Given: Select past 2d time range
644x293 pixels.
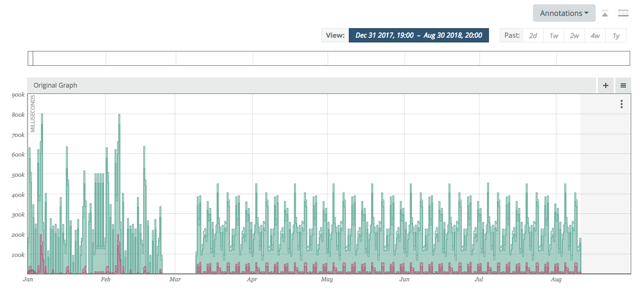Looking at the screenshot, I should [533, 36].
